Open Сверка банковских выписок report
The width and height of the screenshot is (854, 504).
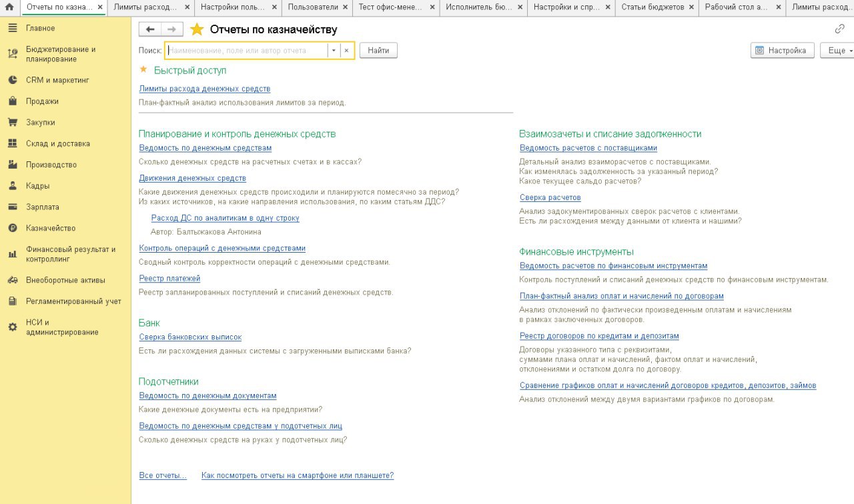tap(190, 337)
